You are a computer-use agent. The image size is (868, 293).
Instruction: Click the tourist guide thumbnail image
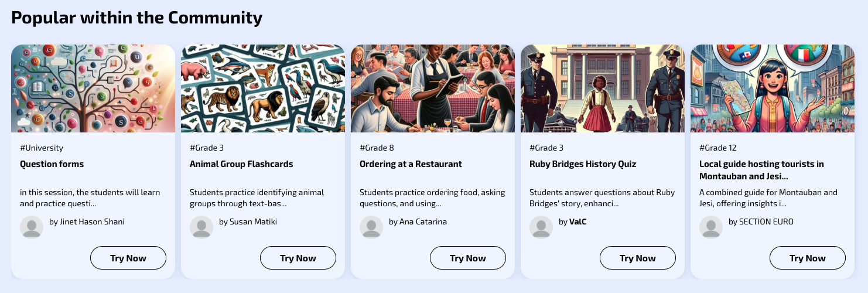coord(773,88)
